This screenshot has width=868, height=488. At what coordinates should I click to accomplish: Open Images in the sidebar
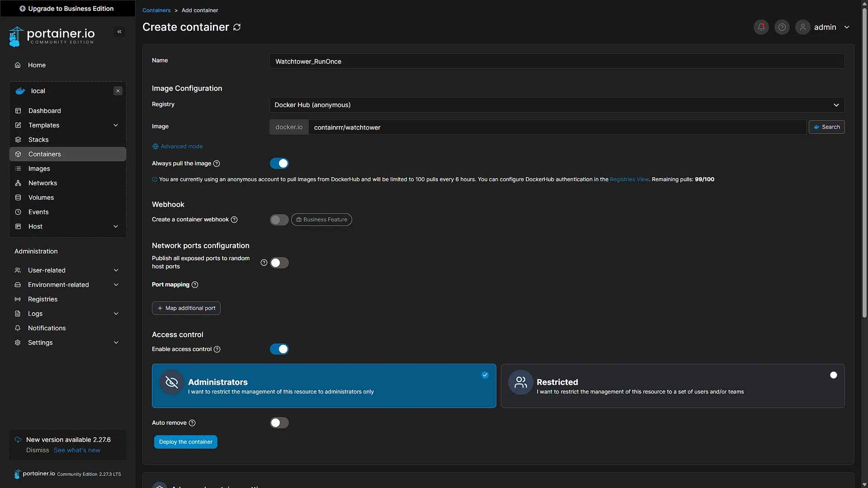68,169
